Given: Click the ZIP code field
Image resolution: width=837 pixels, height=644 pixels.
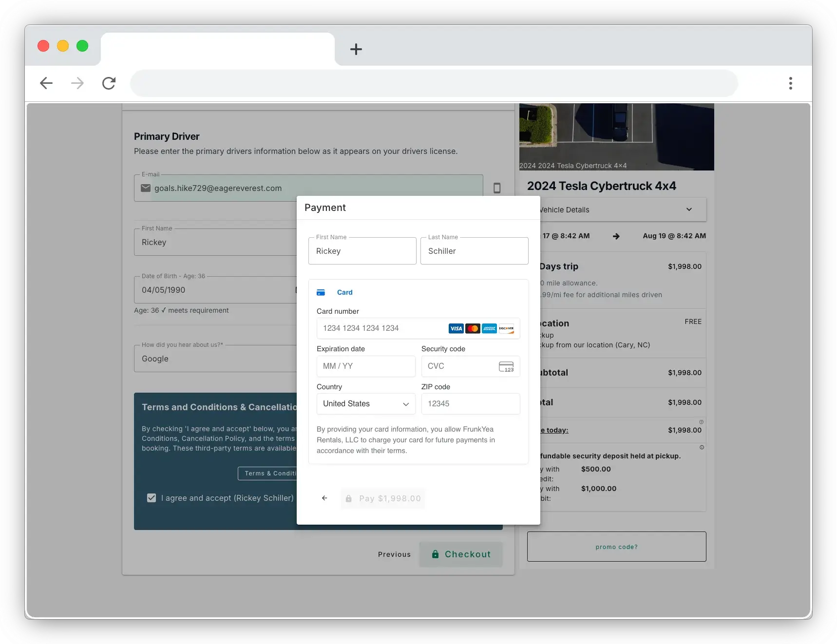Looking at the screenshot, I should [471, 404].
